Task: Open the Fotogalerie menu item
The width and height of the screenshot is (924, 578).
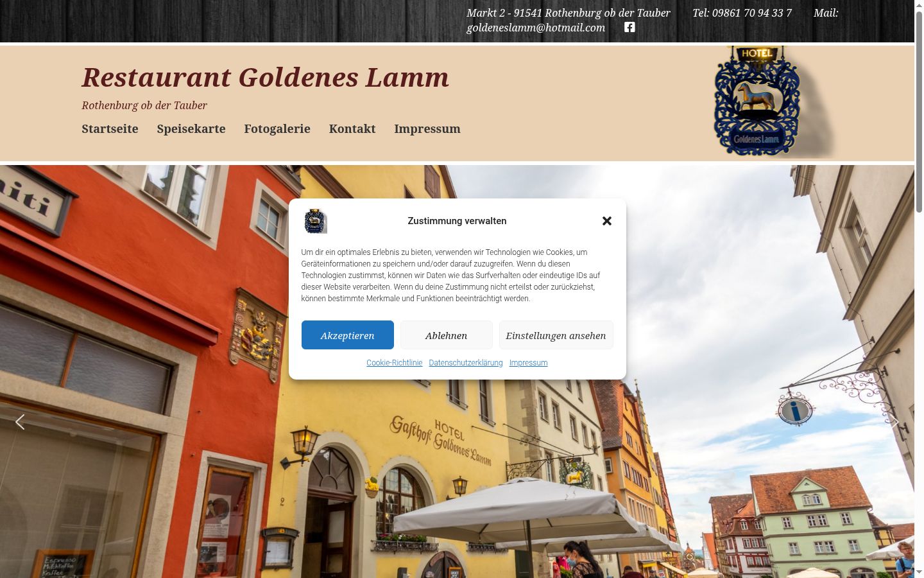Action: (x=277, y=129)
